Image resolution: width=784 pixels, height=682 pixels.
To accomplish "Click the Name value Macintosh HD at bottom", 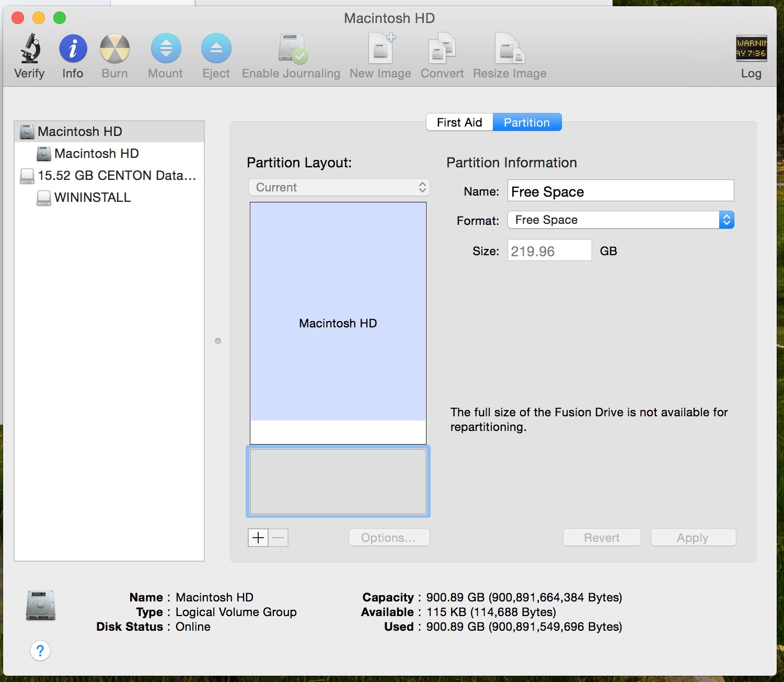I will 214,597.
